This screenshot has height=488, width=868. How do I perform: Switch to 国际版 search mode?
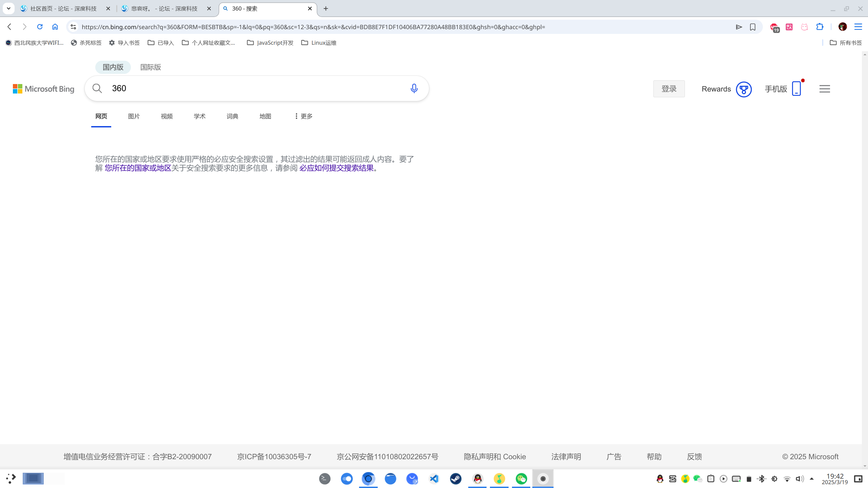pos(151,67)
